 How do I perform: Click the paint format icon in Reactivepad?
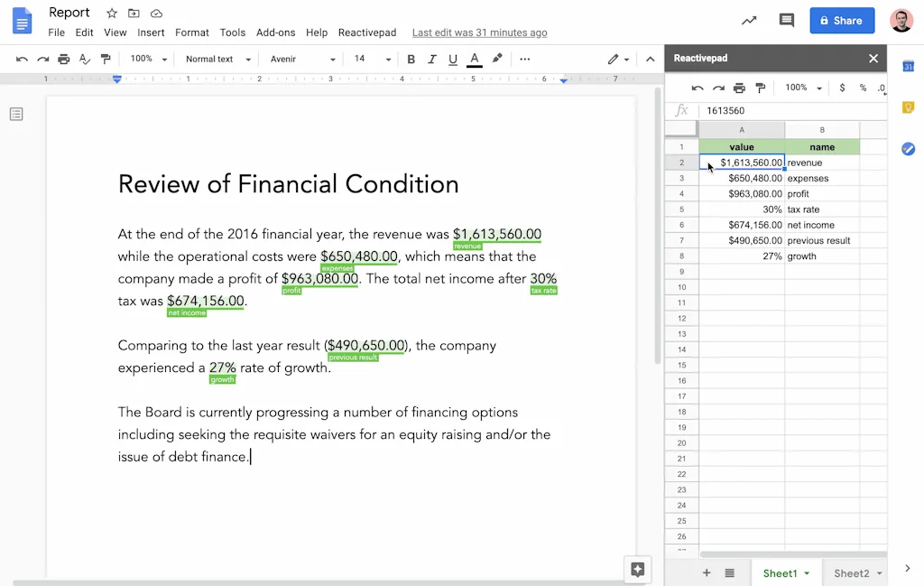tap(761, 88)
